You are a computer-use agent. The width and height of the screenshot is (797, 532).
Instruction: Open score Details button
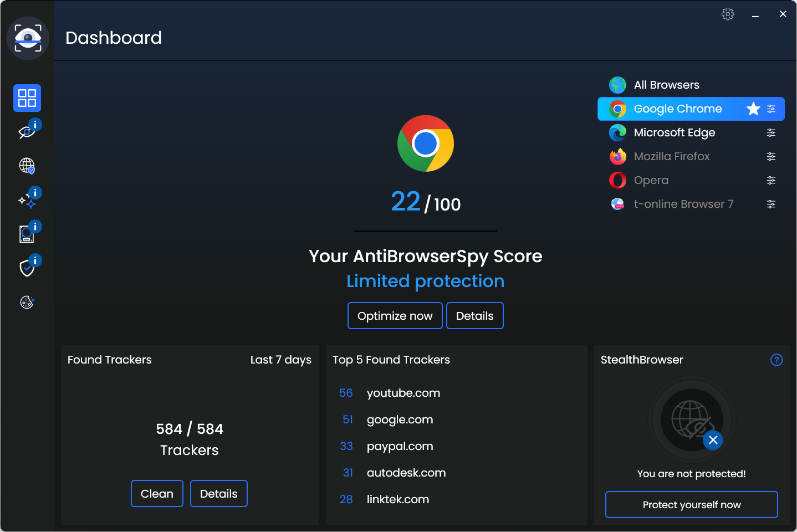[x=475, y=315]
